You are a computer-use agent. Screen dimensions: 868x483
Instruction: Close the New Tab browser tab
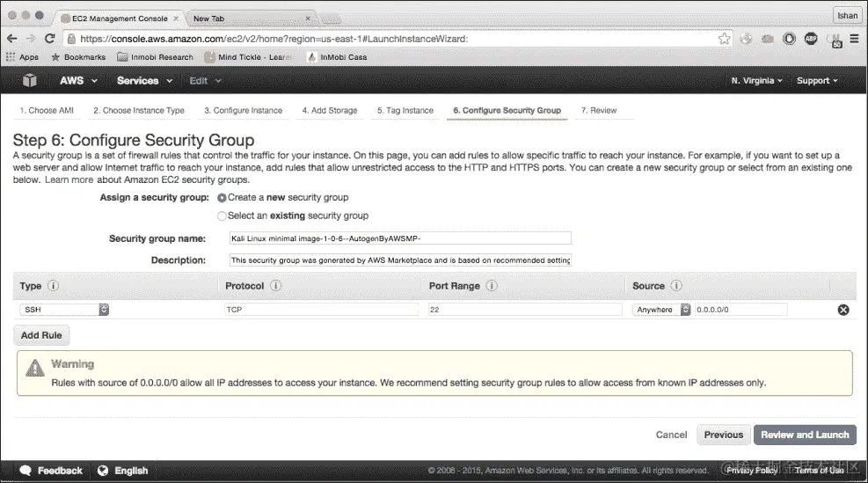308,18
